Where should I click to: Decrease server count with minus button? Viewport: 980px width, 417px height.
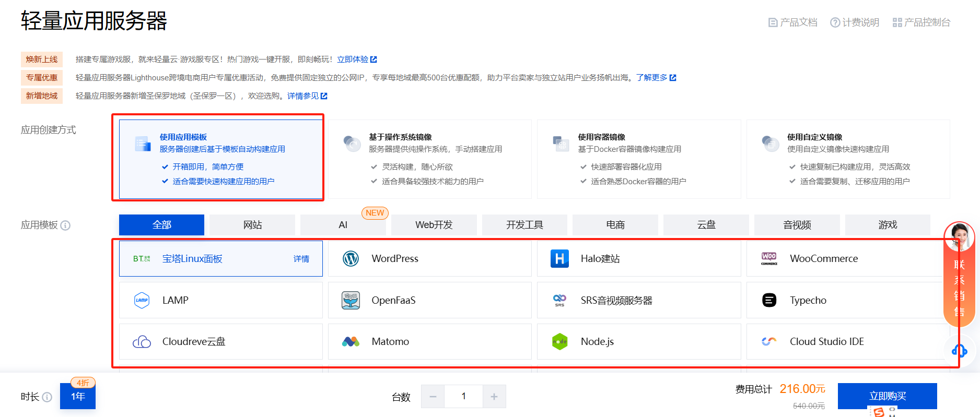click(433, 397)
